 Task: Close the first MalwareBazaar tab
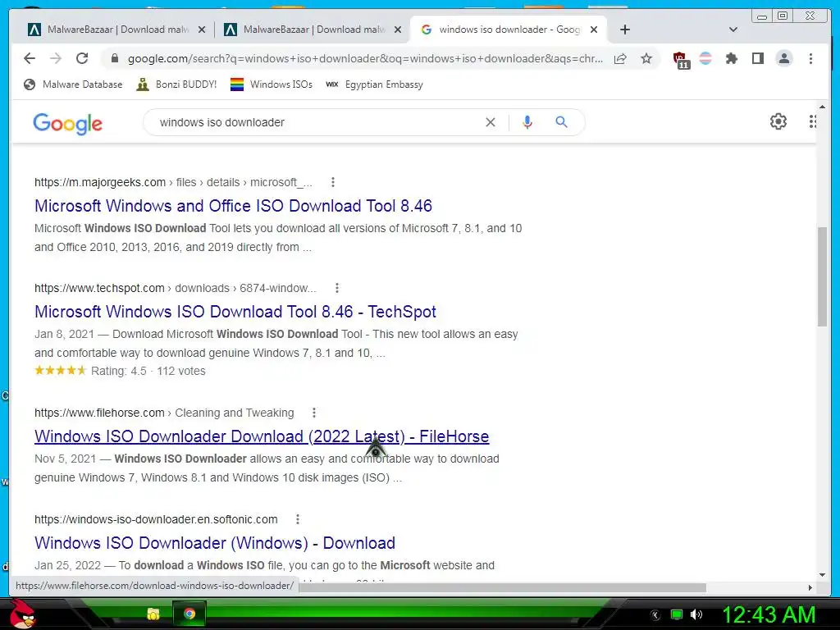pos(202,30)
